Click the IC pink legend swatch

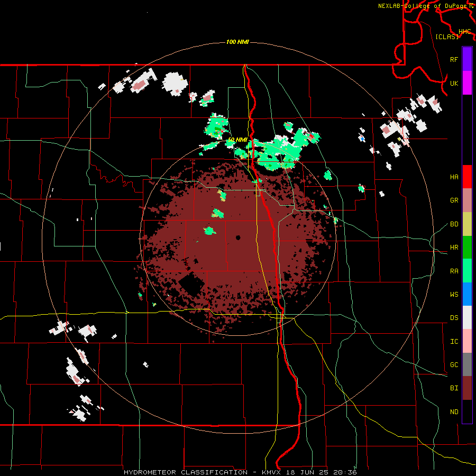(x=467, y=341)
